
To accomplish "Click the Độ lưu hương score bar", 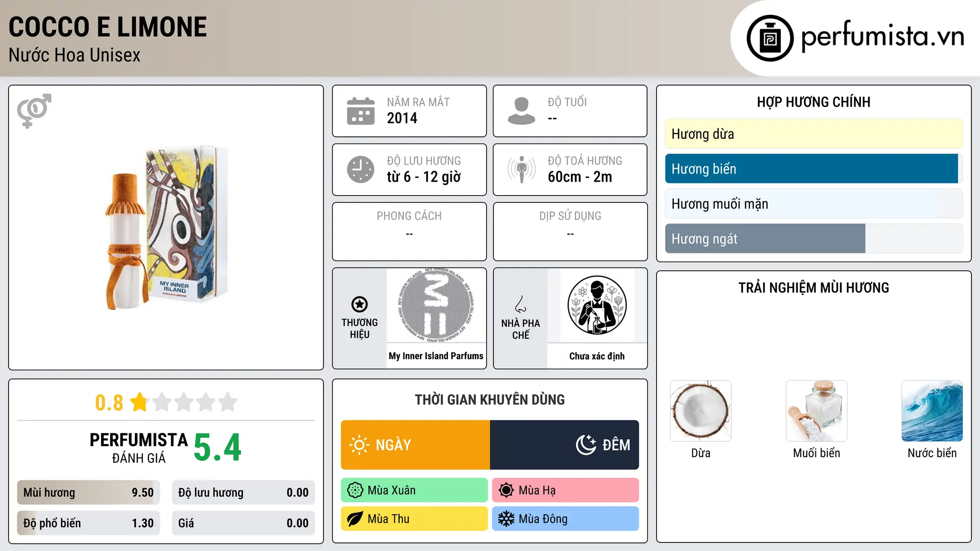I will [244, 493].
